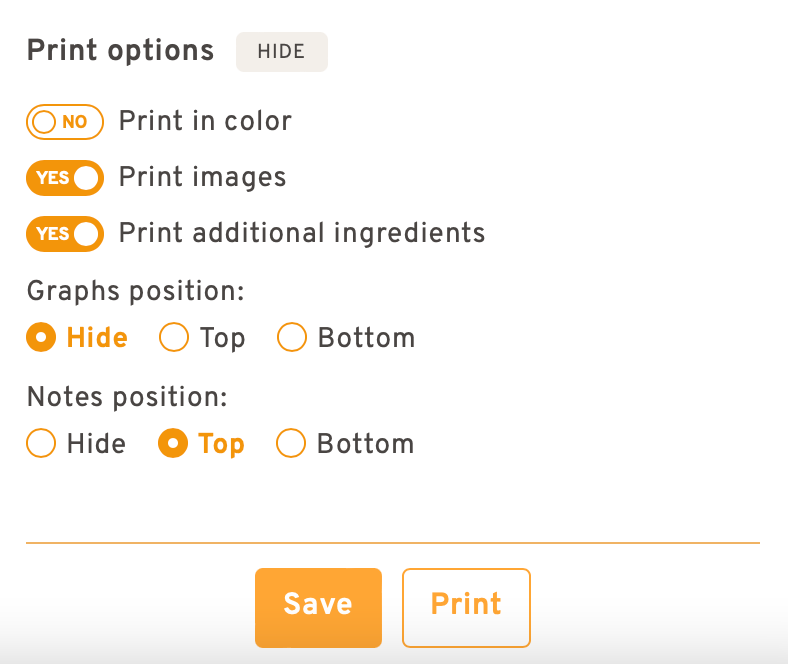Choose the Top radio for Graphs position

click(x=174, y=338)
